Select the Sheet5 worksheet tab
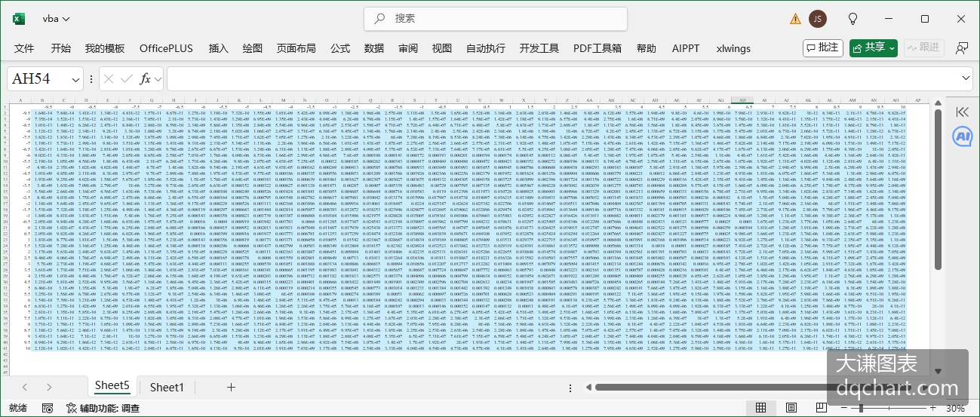The height and width of the screenshot is (417, 980). coord(112,386)
